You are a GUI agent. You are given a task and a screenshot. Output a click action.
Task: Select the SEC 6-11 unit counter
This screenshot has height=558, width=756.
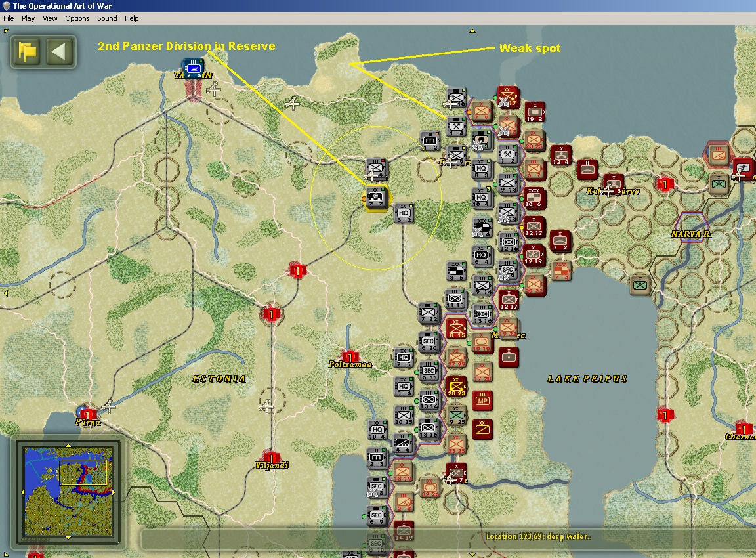[429, 371]
